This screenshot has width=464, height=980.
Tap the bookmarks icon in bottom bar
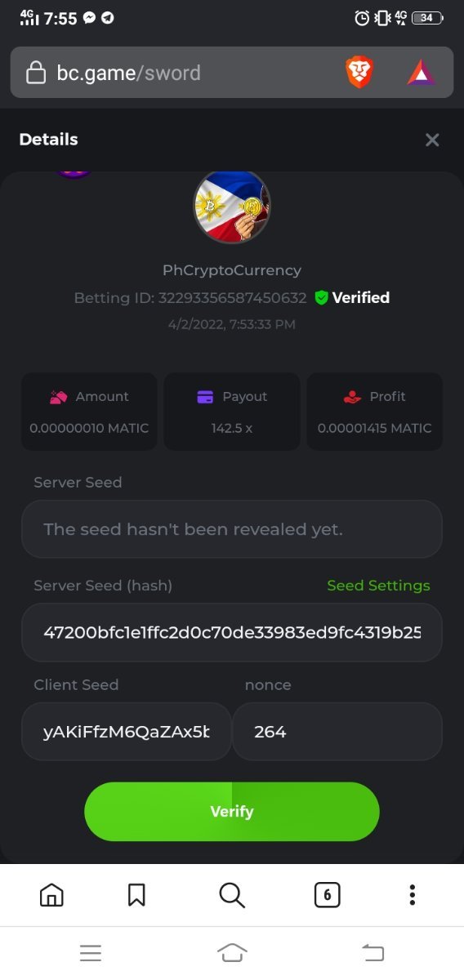click(136, 895)
